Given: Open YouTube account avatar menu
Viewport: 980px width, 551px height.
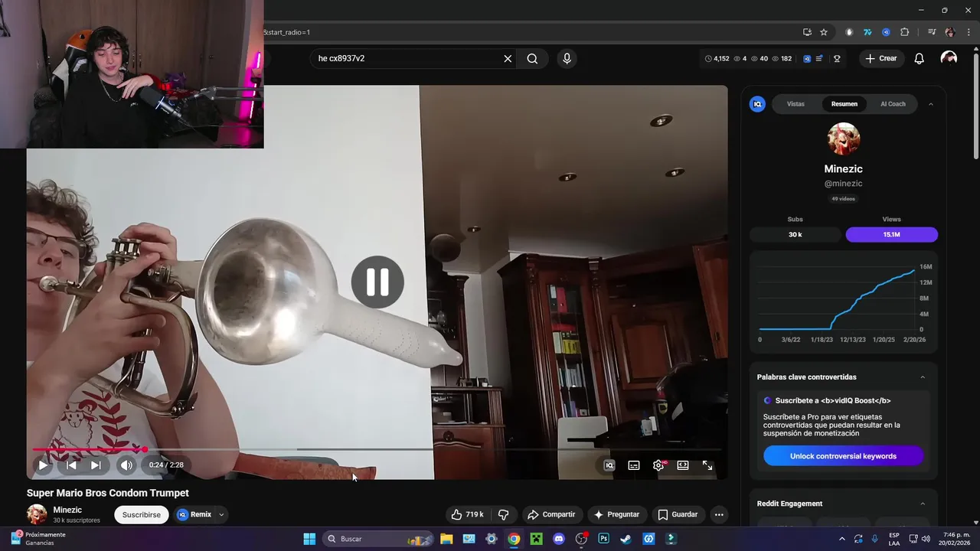Looking at the screenshot, I should 949,58.
